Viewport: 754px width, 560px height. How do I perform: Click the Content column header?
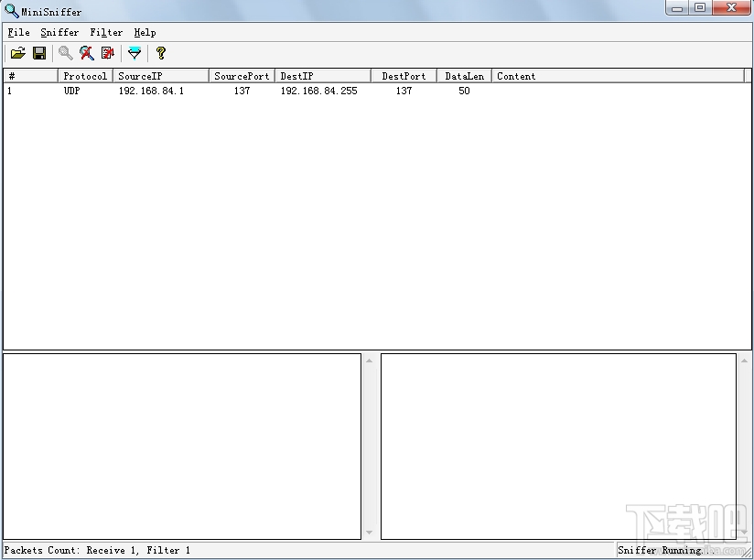618,76
